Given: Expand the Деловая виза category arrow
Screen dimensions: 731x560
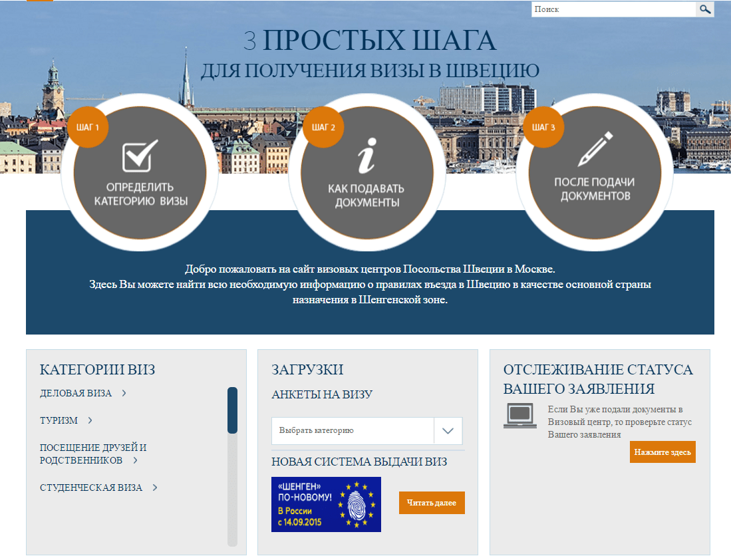Looking at the screenshot, I should coord(124,393).
